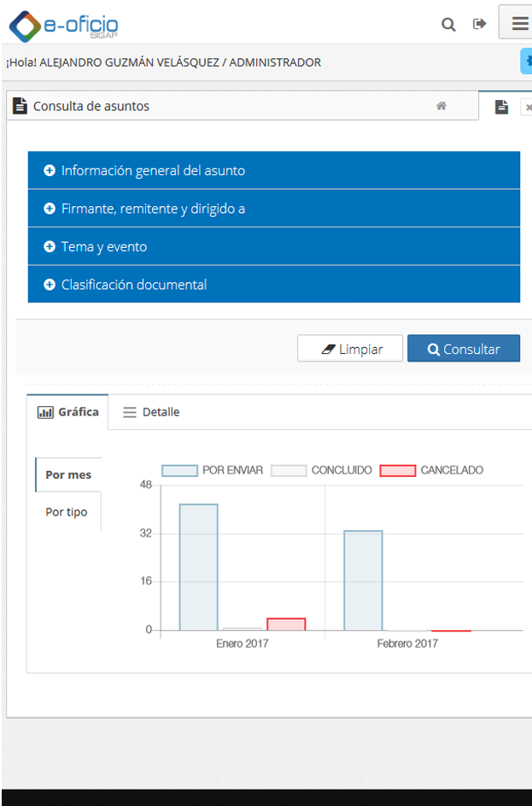Click the 32 y-axis value
This screenshot has height=806, width=532.
click(146, 533)
